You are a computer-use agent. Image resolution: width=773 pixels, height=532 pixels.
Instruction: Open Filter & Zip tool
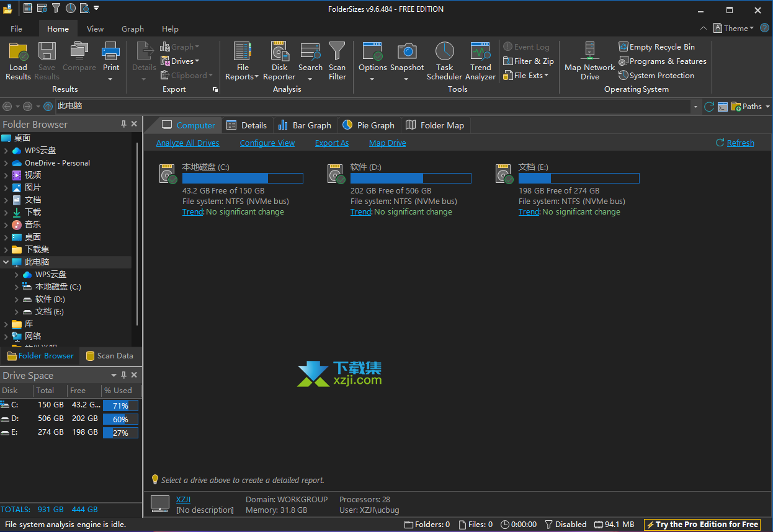pos(528,61)
